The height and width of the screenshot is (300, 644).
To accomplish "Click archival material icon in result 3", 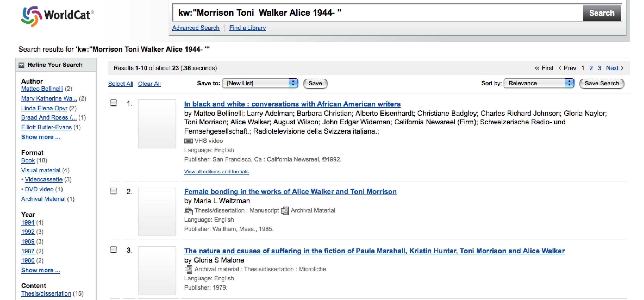I will pyautogui.click(x=189, y=269).
